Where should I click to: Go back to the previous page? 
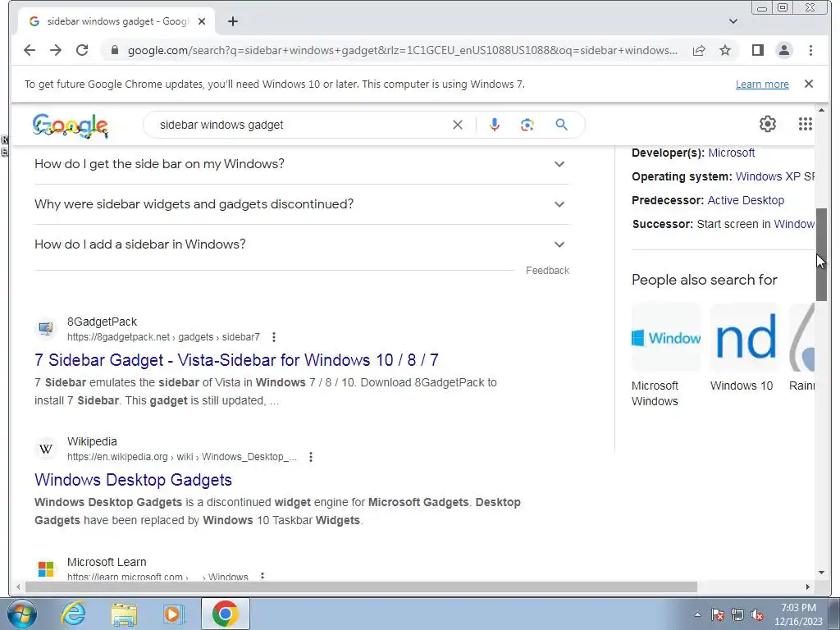pos(30,50)
